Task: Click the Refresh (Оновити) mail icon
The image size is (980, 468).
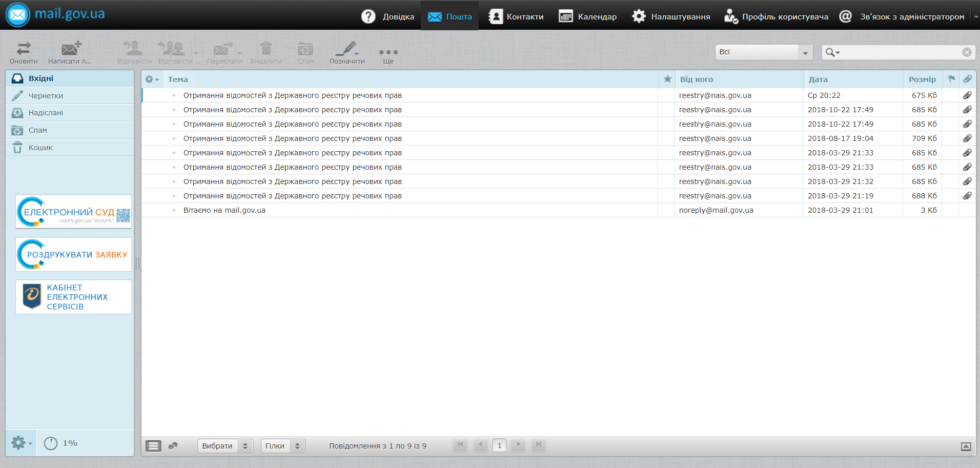Action: [x=24, y=53]
